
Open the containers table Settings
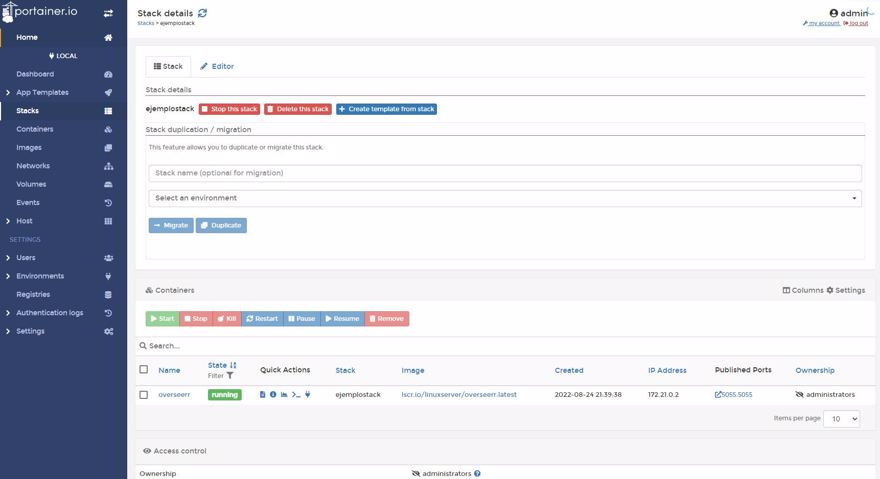point(846,290)
